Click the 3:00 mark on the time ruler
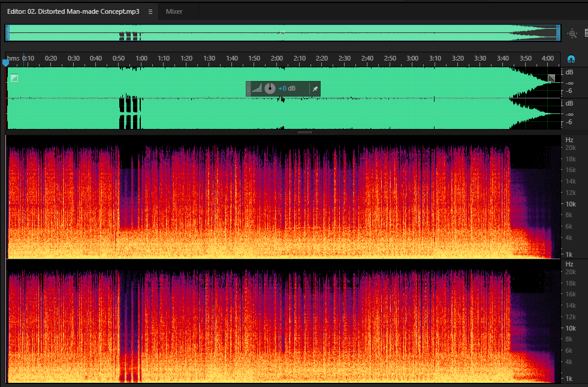588x387 pixels. tap(412, 58)
